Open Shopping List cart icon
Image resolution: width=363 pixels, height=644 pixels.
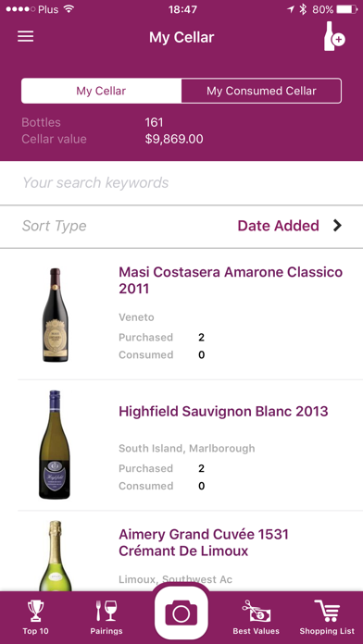(327, 616)
